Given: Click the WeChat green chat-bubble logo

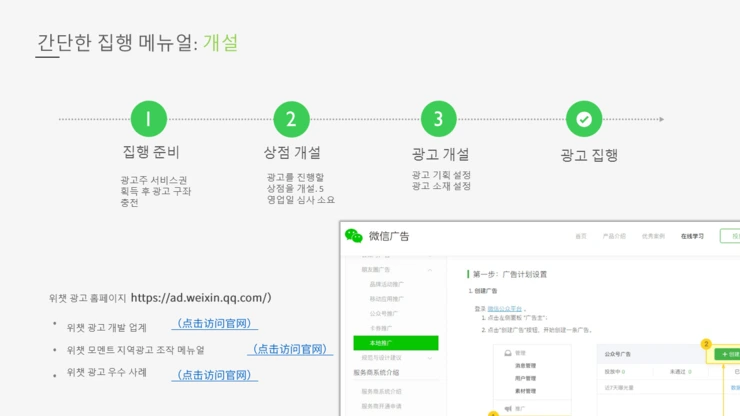Looking at the screenshot, I should [x=353, y=235].
